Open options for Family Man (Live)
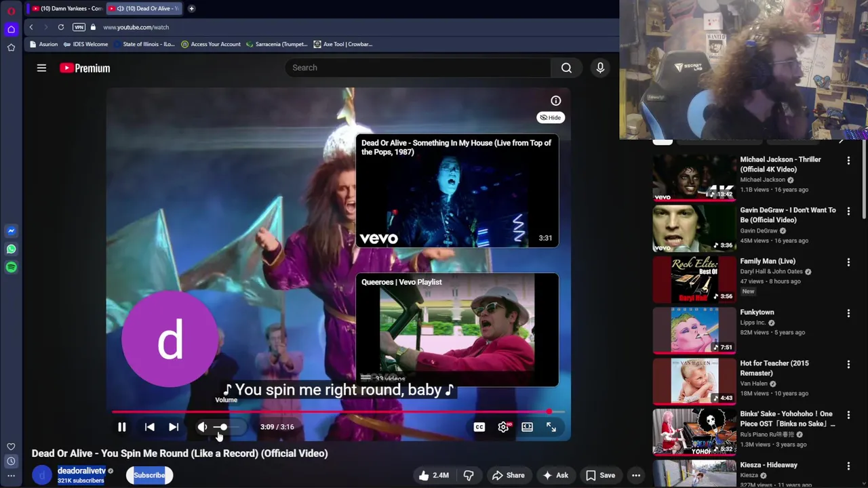Screen dimensions: 868x488 (848, 262)
